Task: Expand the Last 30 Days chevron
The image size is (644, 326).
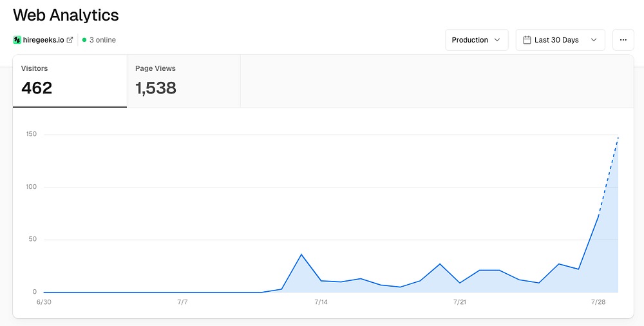Action: pyautogui.click(x=594, y=40)
